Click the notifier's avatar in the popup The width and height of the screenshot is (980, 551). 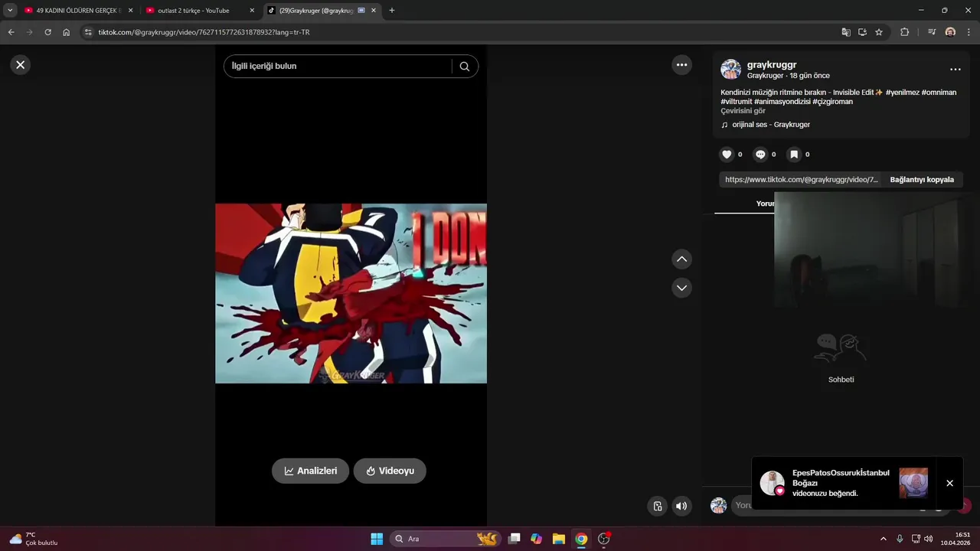coord(772,483)
